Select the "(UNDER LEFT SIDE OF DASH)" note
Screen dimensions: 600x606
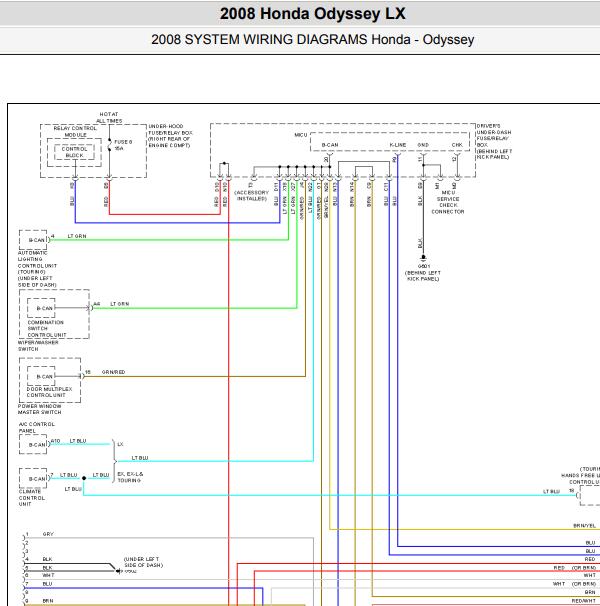coord(143,562)
